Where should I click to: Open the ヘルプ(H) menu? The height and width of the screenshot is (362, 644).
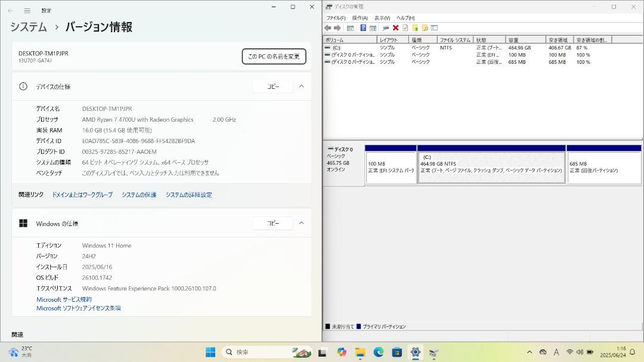405,18
